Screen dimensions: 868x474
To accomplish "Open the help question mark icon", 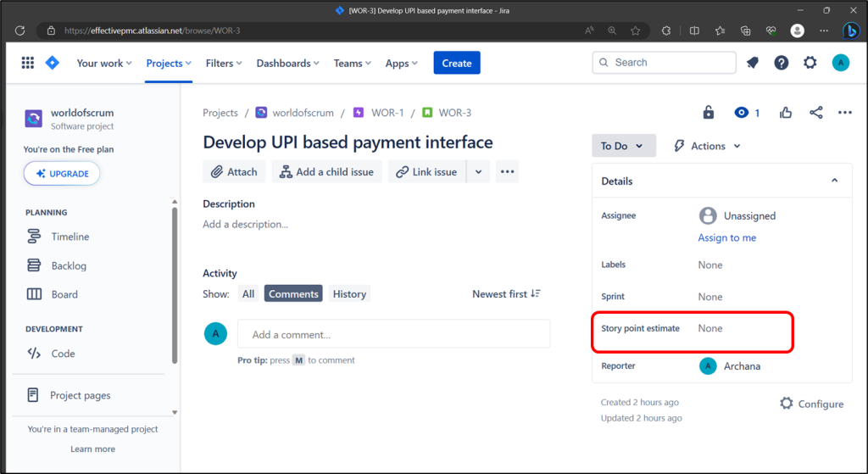I will click(781, 63).
